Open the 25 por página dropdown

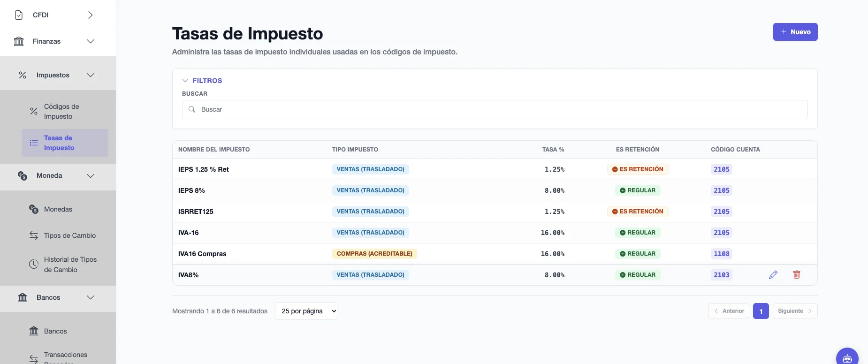[306, 311]
